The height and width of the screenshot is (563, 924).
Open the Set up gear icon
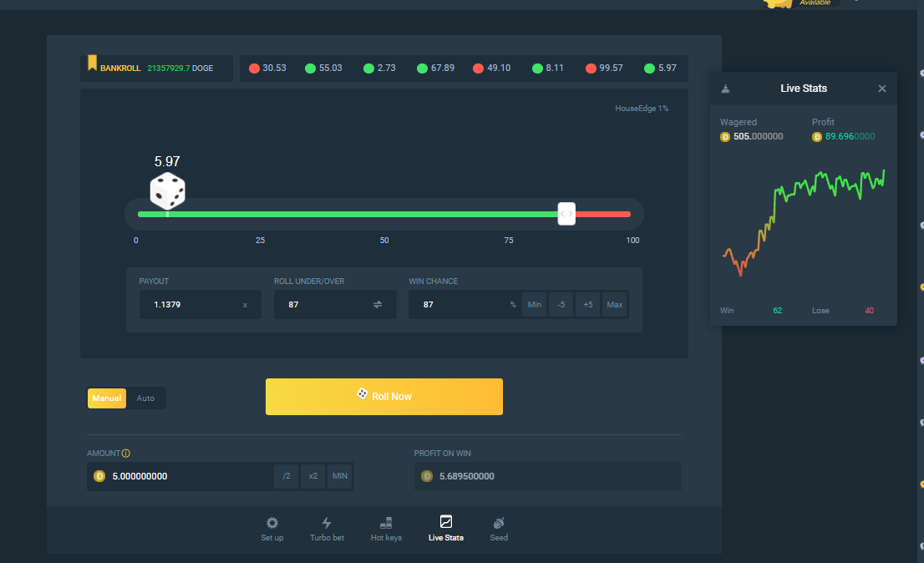point(272,523)
